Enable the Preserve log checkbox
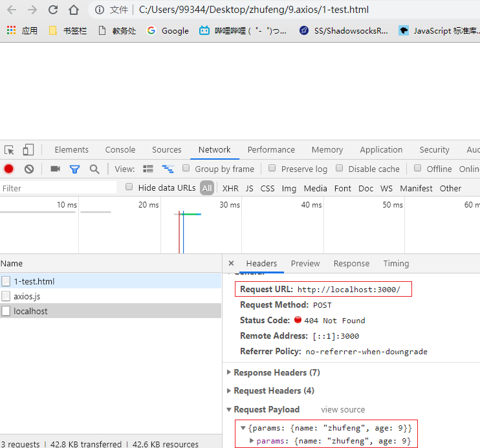This screenshot has width=480, height=448. [x=272, y=168]
